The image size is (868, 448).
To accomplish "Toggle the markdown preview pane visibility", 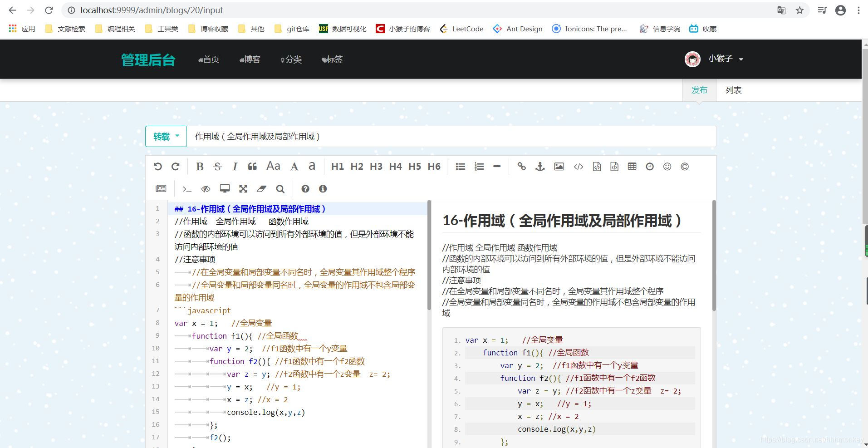I will (206, 188).
